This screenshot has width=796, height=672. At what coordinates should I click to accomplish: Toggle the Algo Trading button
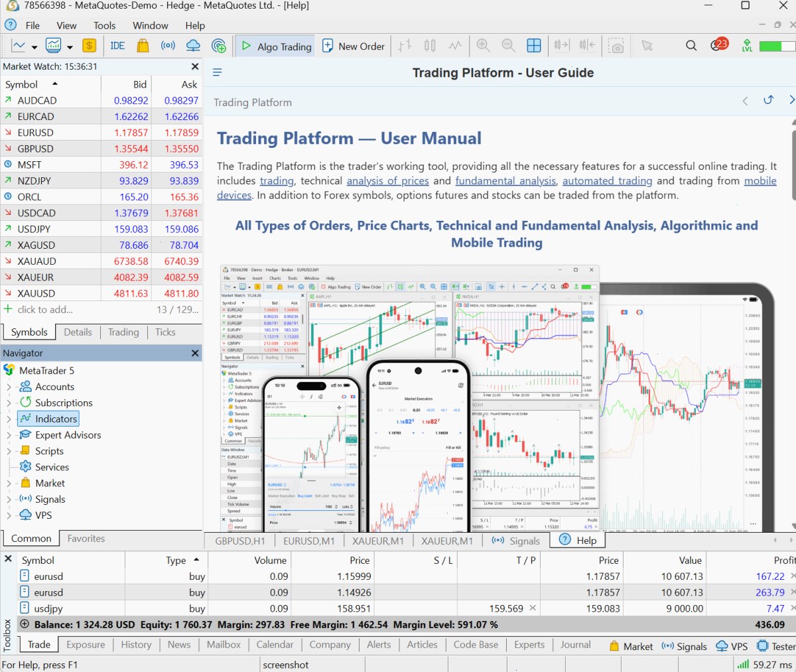point(275,46)
